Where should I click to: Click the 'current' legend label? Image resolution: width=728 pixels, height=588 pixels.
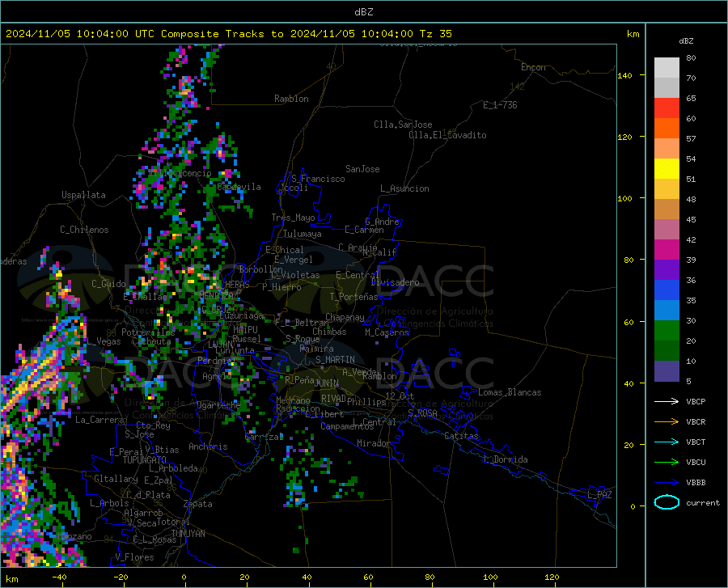click(703, 503)
